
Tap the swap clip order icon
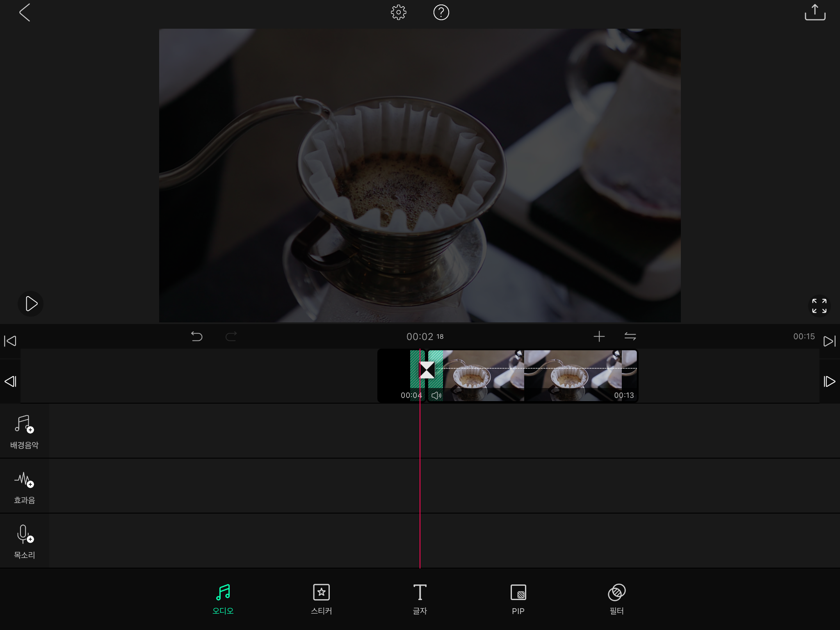point(630,337)
